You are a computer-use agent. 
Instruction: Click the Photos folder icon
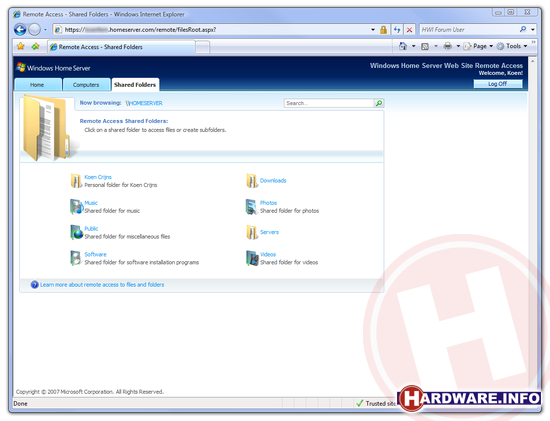[251, 207]
